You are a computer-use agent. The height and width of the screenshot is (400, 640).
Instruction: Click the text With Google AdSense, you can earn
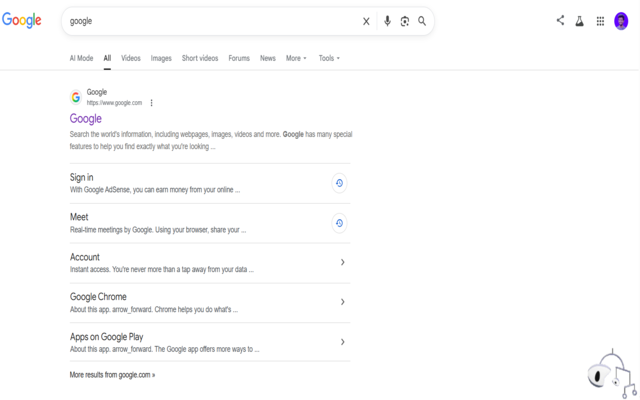click(x=155, y=190)
